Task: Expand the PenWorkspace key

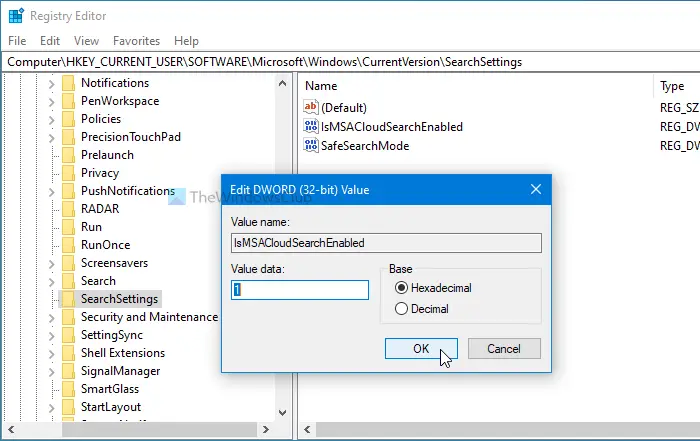Action: coord(51,102)
